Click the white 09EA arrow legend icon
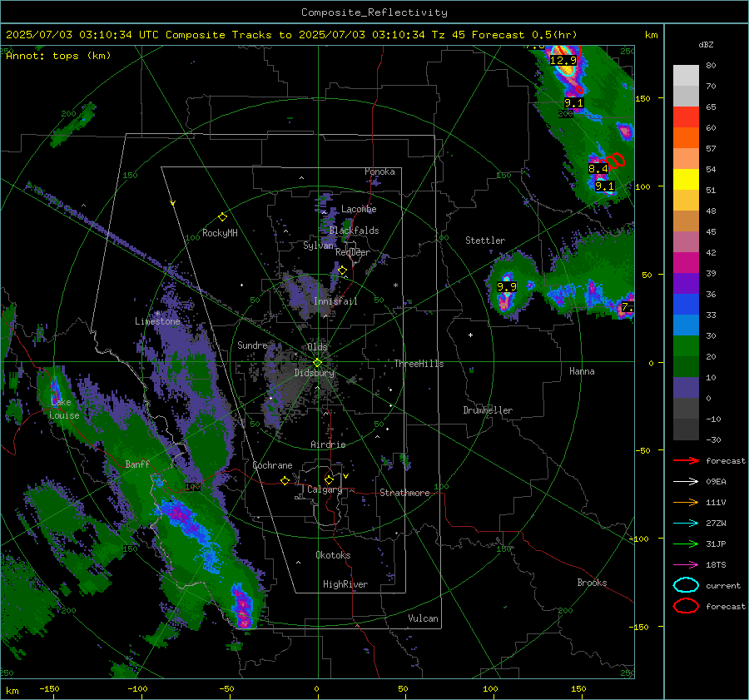 tap(686, 482)
